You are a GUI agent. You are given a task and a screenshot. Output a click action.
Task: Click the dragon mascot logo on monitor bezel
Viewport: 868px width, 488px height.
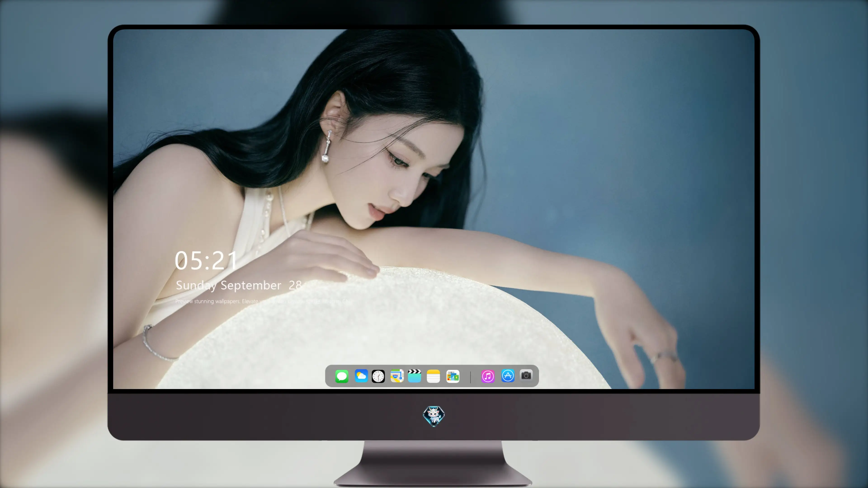click(x=434, y=416)
